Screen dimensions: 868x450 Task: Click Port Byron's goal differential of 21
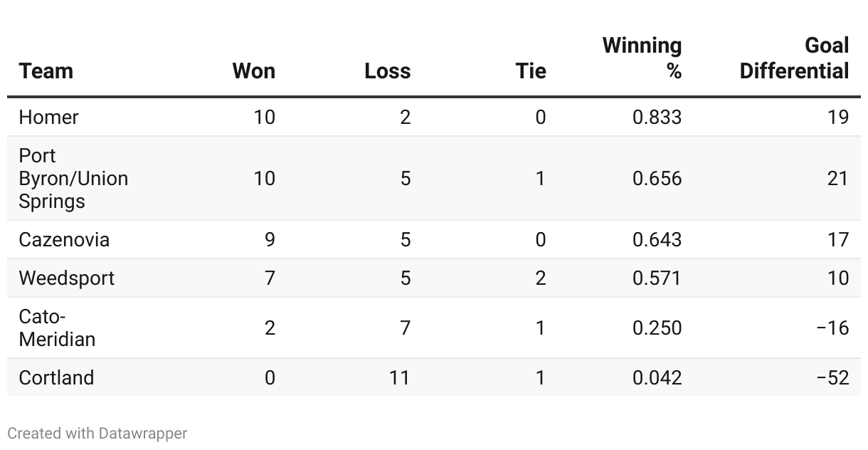(837, 178)
